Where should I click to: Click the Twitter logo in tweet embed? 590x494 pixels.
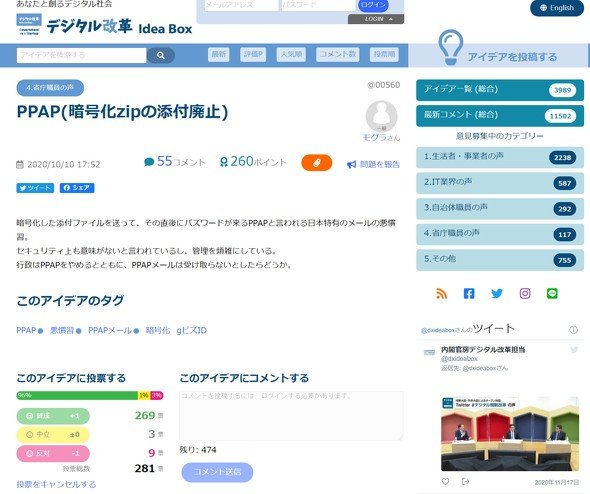(574, 350)
